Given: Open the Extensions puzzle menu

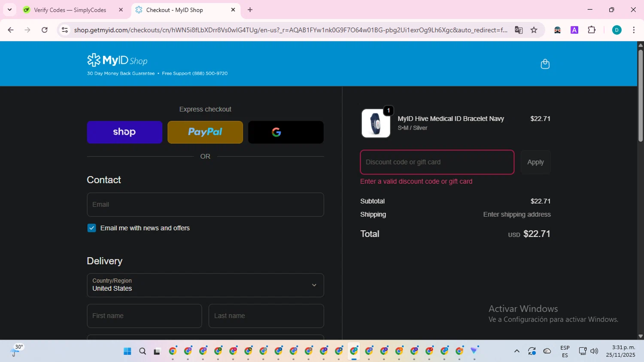Looking at the screenshot, I should (x=592, y=30).
